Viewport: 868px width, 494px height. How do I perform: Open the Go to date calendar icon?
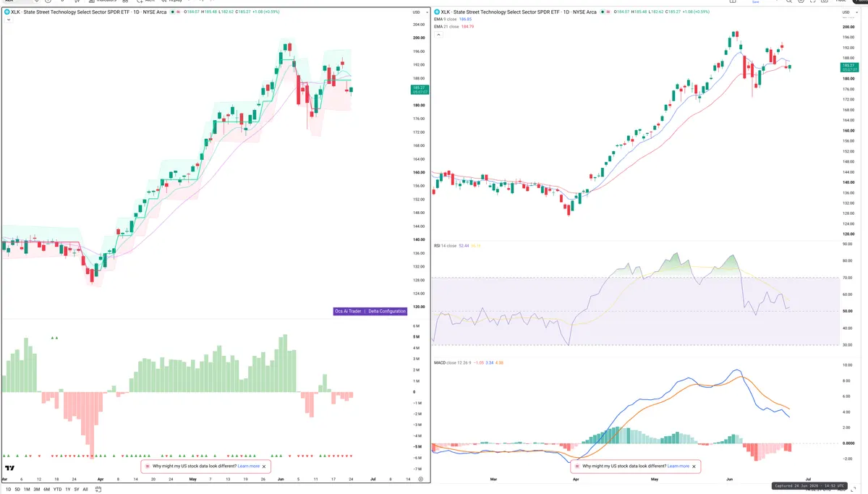pyautogui.click(x=98, y=489)
